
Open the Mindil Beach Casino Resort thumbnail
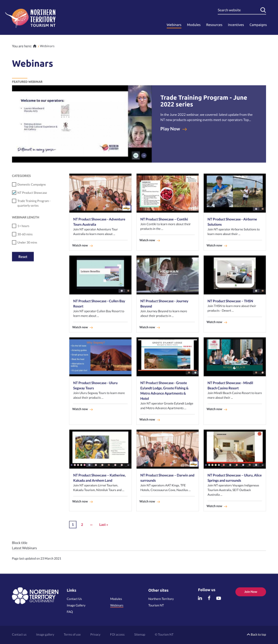234,357
